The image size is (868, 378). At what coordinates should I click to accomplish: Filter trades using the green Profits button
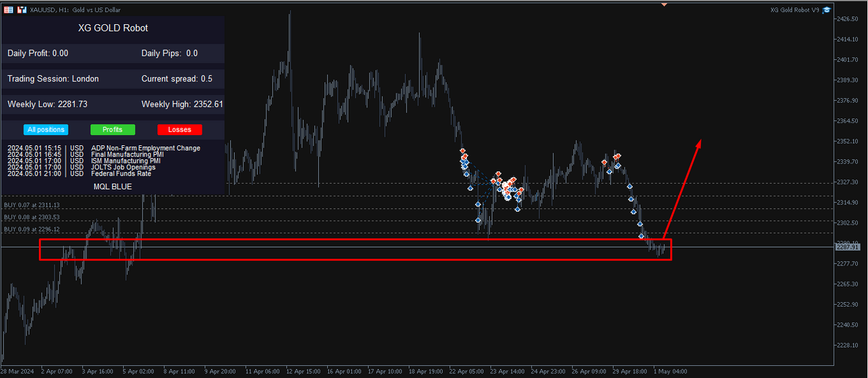tap(112, 130)
